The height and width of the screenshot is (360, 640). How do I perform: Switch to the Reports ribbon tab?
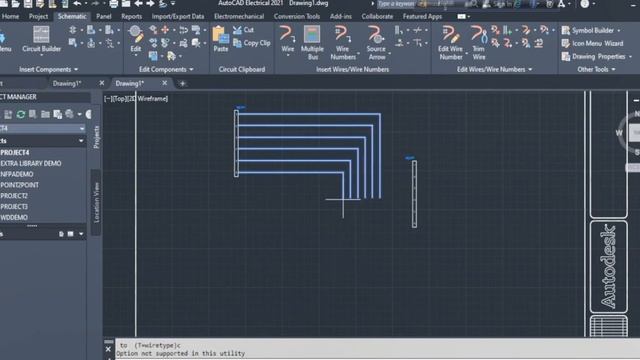131,17
